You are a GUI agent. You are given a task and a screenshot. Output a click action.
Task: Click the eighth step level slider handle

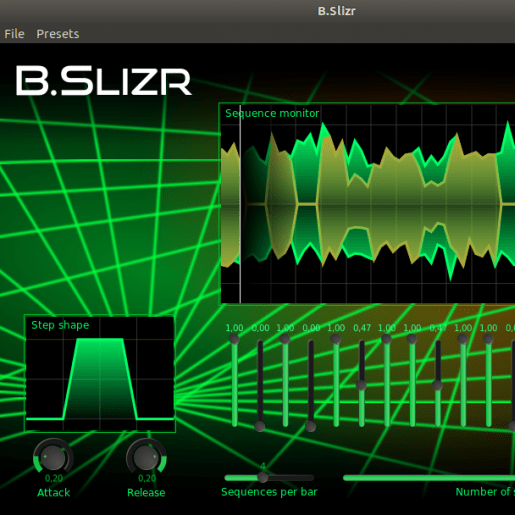pos(412,339)
